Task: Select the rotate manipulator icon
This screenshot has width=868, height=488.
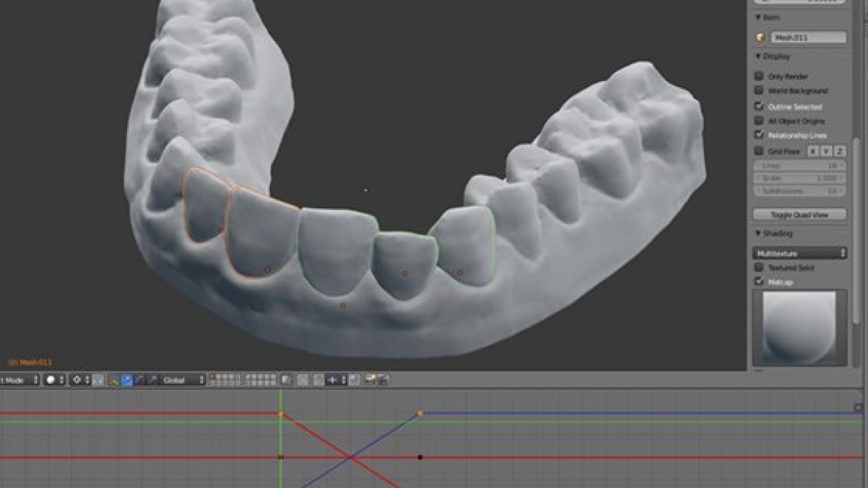Action: pyautogui.click(x=140, y=379)
